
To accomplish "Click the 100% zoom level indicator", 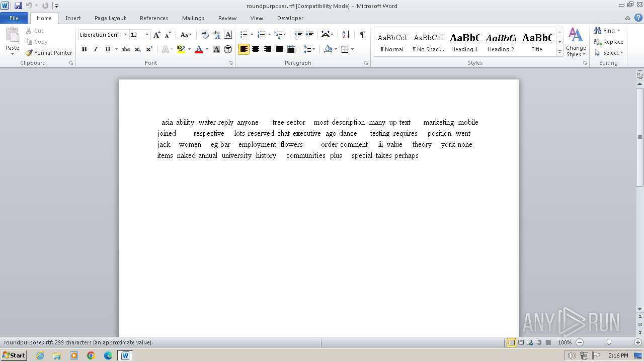I will pos(565,342).
